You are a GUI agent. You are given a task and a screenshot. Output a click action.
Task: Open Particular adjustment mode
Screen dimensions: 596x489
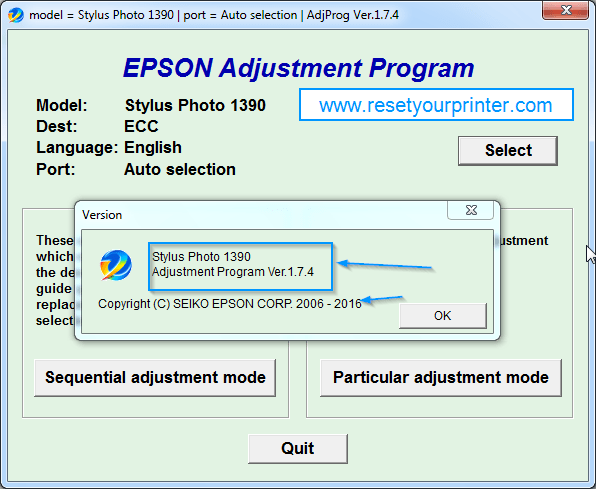coord(441,378)
